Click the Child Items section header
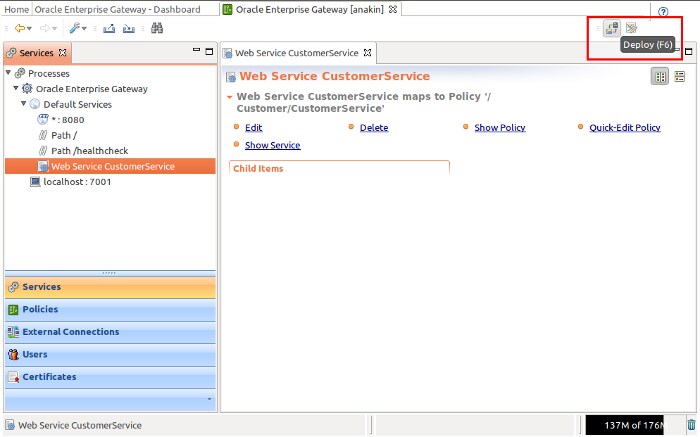This screenshot has width=700, height=437. 258,169
